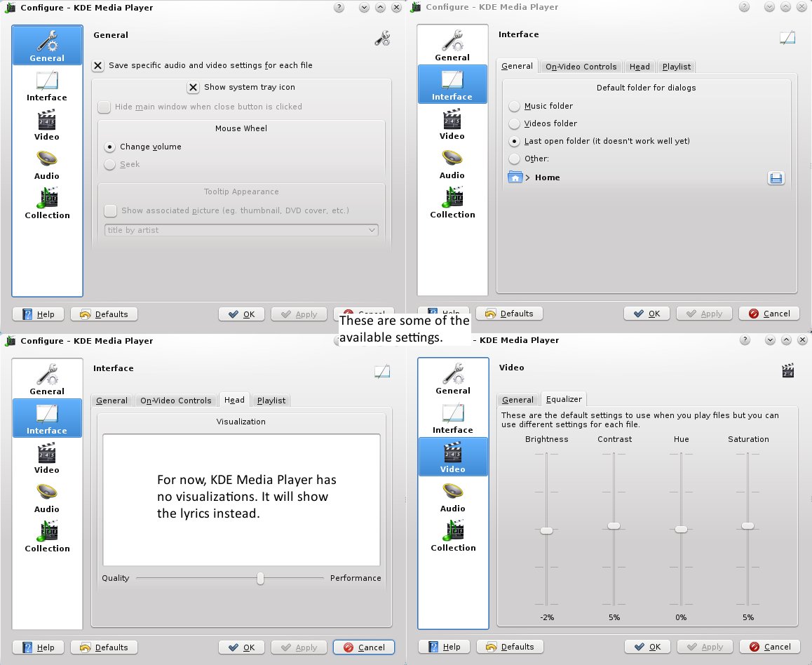Uncheck Save specific audio and video settings
The height and width of the screenshot is (665, 812).
(97, 65)
